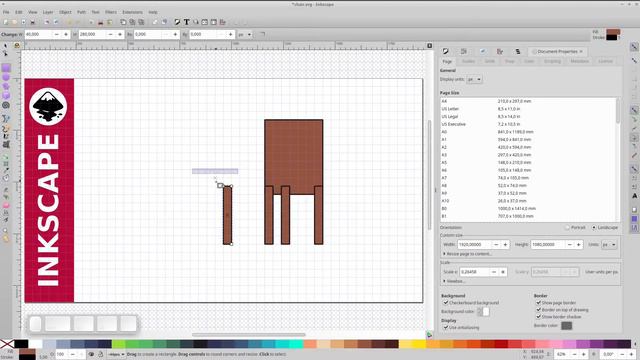Toggle the top snapping icon in right bar

(634, 47)
